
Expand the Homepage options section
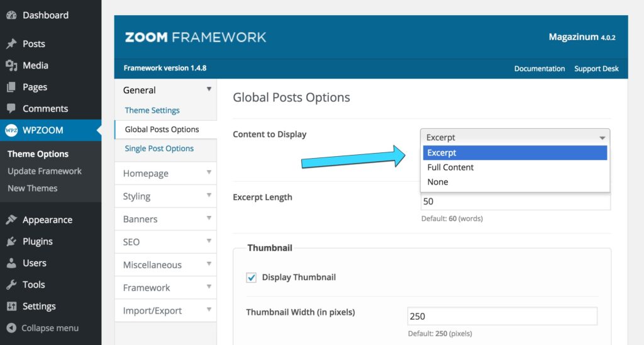tap(165, 173)
